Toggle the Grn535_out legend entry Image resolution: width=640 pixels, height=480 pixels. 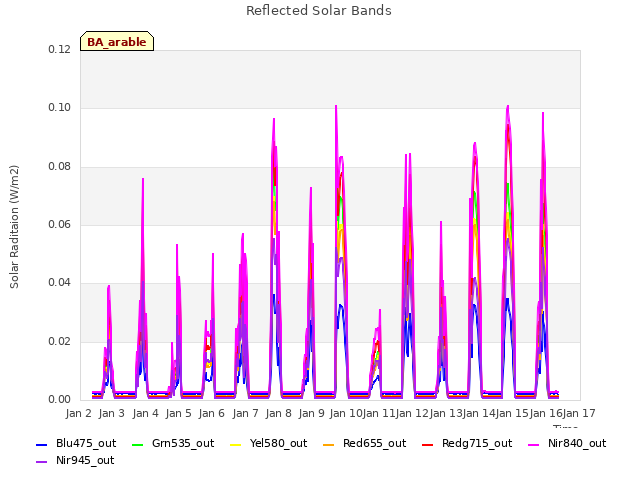coord(173,444)
